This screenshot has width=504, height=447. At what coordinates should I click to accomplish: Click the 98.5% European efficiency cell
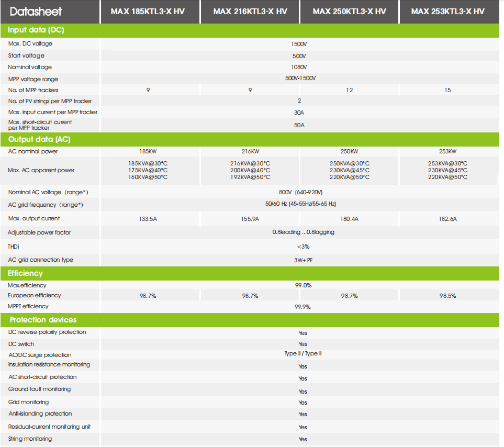[x=448, y=296]
